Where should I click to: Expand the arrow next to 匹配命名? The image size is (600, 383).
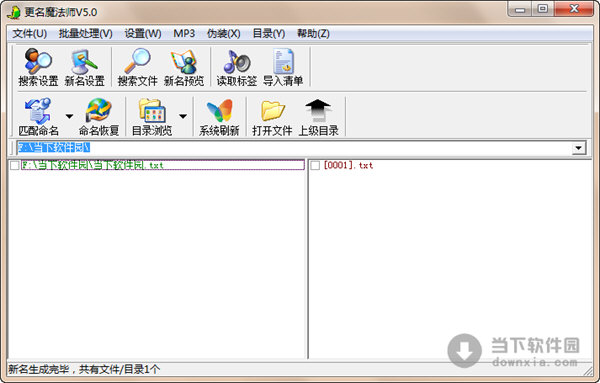coord(69,116)
